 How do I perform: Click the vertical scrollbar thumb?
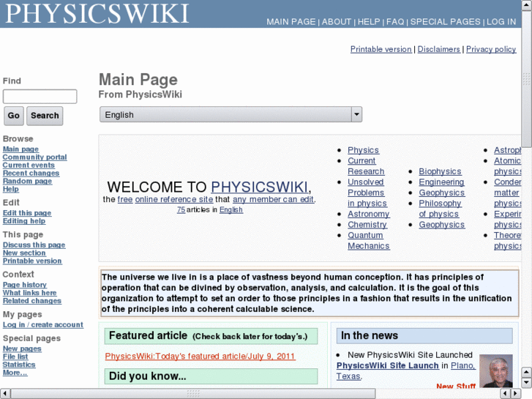[527, 79]
